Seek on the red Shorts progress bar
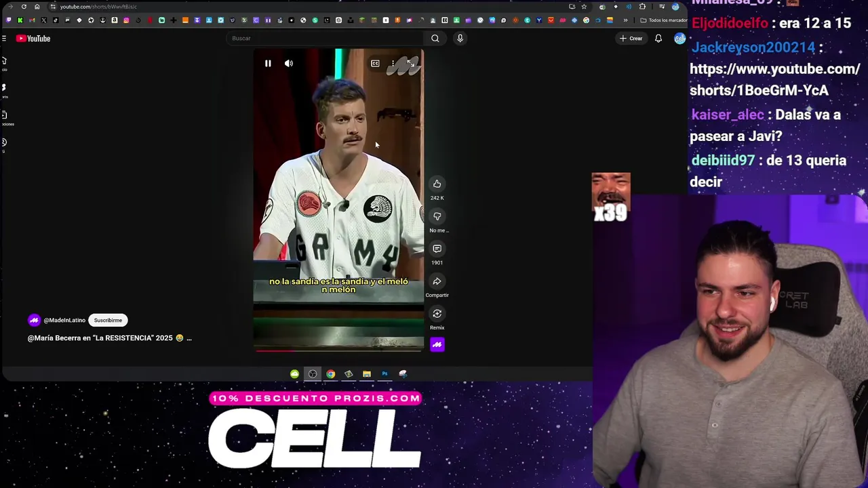The height and width of the screenshot is (488, 868). (338, 350)
